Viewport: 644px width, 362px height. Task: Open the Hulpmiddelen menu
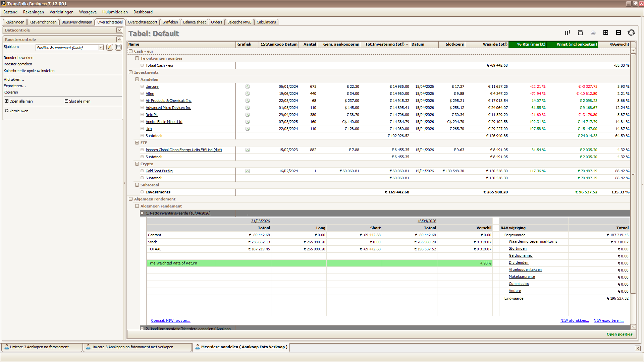click(115, 12)
